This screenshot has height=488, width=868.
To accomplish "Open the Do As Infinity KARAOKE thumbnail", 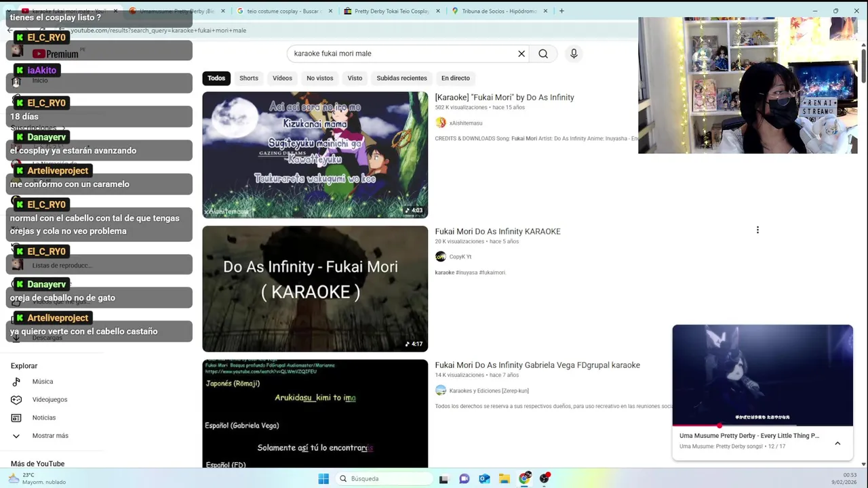I will (x=315, y=289).
